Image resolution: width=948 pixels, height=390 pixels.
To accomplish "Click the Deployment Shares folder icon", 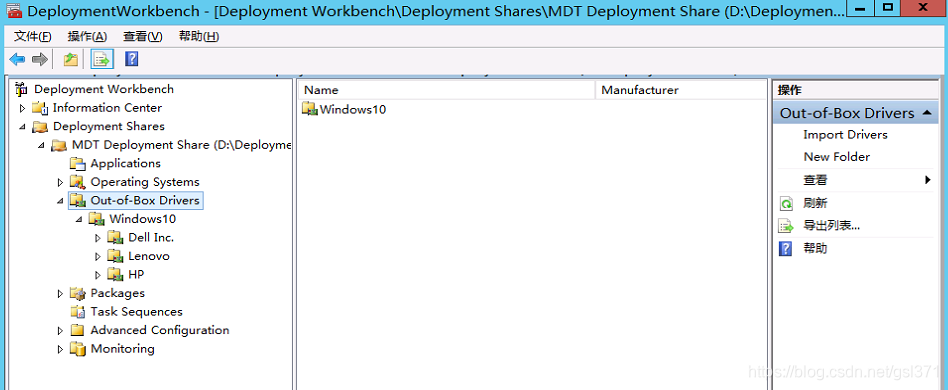I will pos(40,127).
